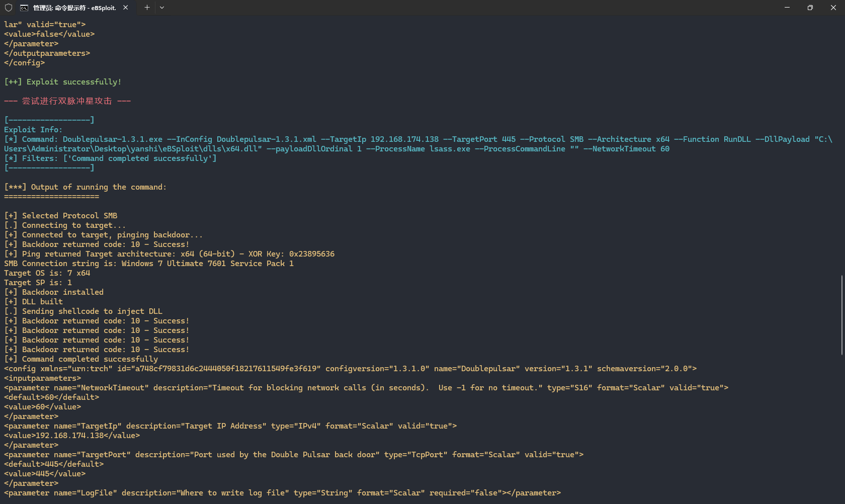This screenshot has width=845, height=504.
Task: Close the terminal window
Action: pos(833,8)
